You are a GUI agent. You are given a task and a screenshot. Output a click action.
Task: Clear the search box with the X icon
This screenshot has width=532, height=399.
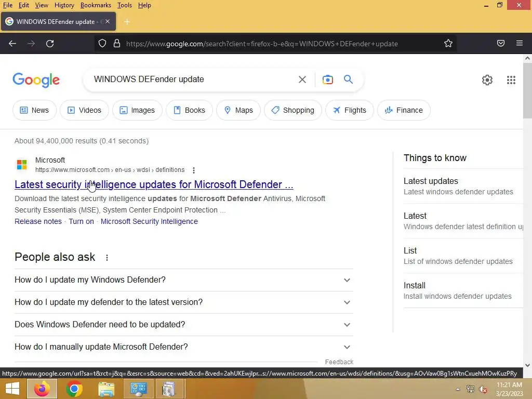(302, 79)
